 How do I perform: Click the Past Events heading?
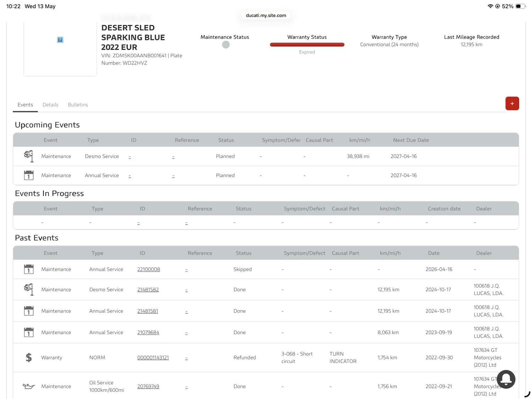pos(37,238)
